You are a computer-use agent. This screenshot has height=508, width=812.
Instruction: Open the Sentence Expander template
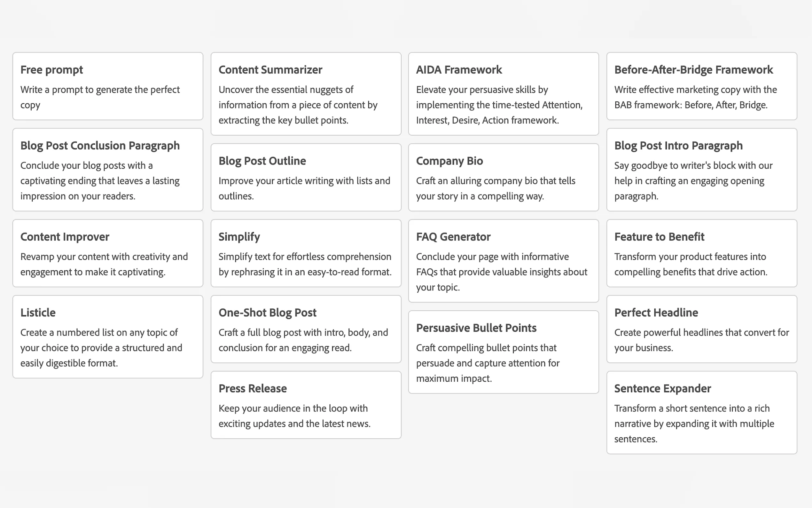tap(701, 412)
